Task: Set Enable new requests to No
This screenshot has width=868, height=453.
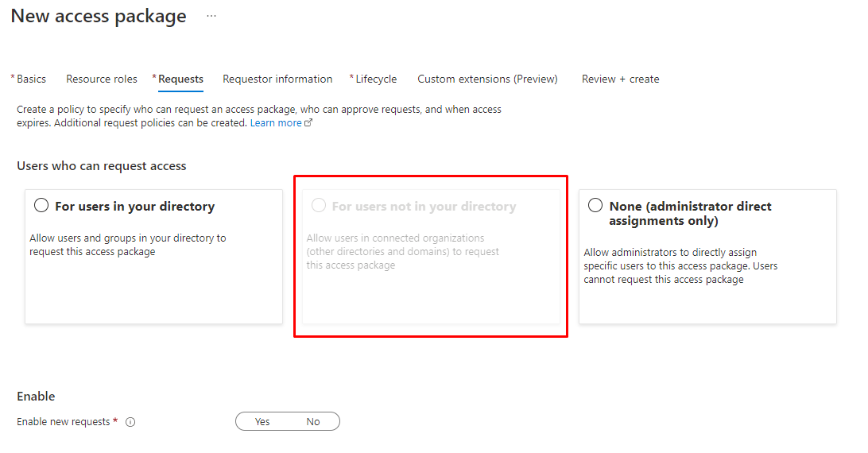Action: coord(313,422)
